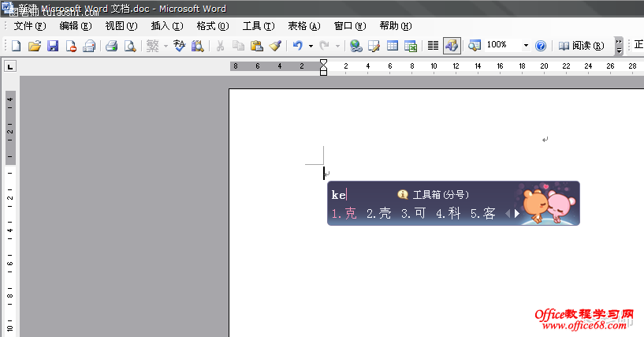Copy selection with the copy icon
Image resolution: width=644 pixels, height=337 pixels.
coord(238,46)
